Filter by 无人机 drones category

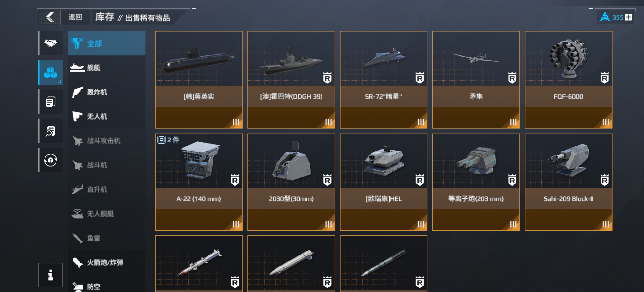(107, 116)
